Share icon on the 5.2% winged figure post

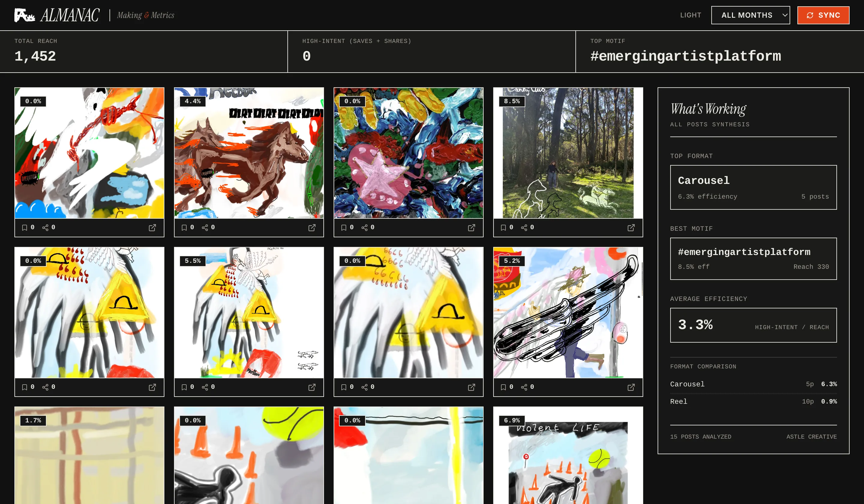524,387
